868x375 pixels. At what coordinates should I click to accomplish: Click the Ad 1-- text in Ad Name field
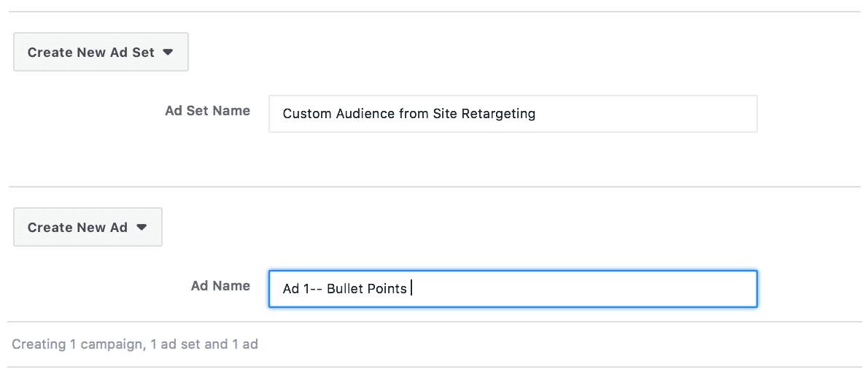click(302, 289)
